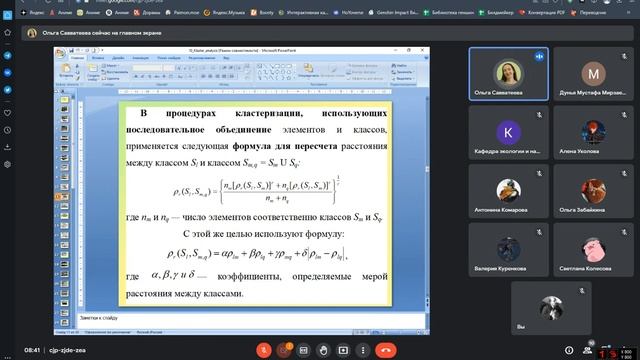
Task: Open Яндекс.Музыка bookmark
Action: coord(224,13)
